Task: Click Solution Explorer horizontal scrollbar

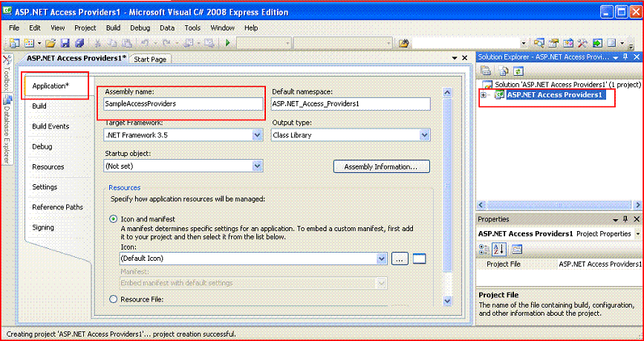Action: pyautogui.click(x=559, y=204)
